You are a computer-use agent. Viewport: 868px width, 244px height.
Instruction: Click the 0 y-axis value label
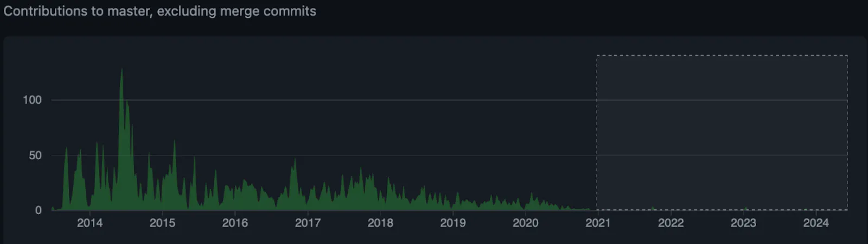click(39, 210)
